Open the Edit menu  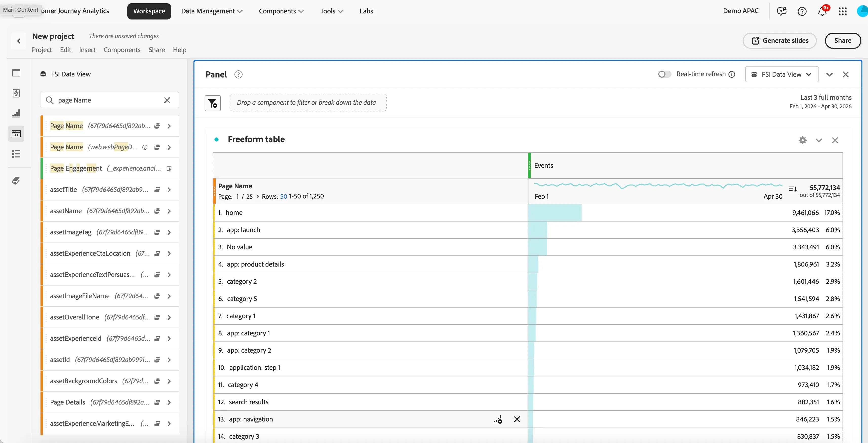tap(65, 50)
